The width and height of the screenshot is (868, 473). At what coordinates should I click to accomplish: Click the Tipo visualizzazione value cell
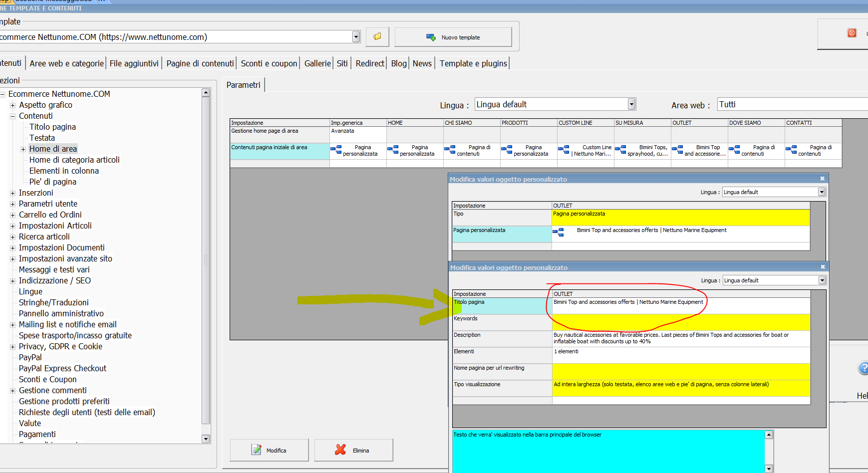click(681, 388)
